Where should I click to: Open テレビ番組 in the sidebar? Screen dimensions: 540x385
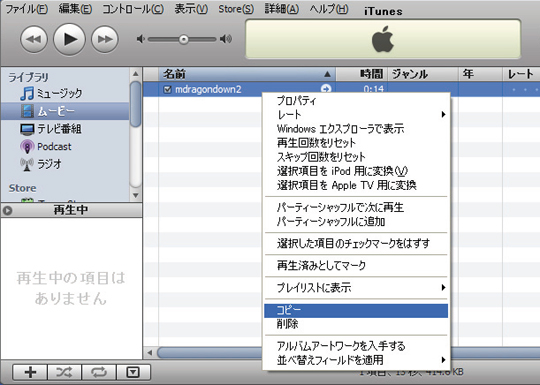click(51, 129)
